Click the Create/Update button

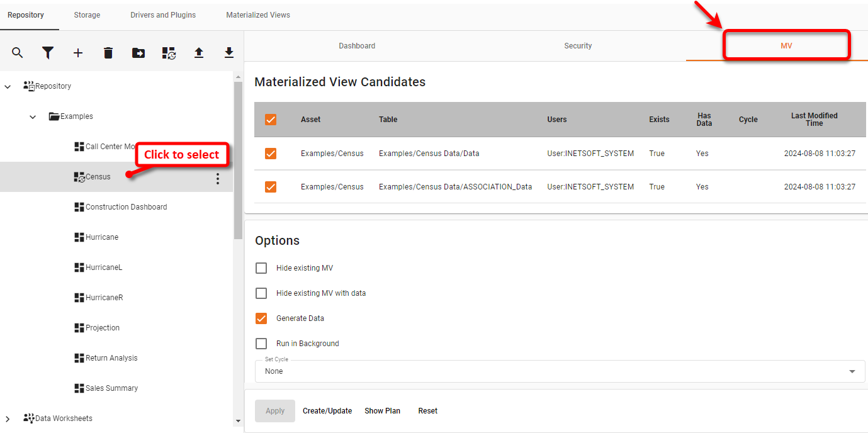pyautogui.click(x=327, y=410)
